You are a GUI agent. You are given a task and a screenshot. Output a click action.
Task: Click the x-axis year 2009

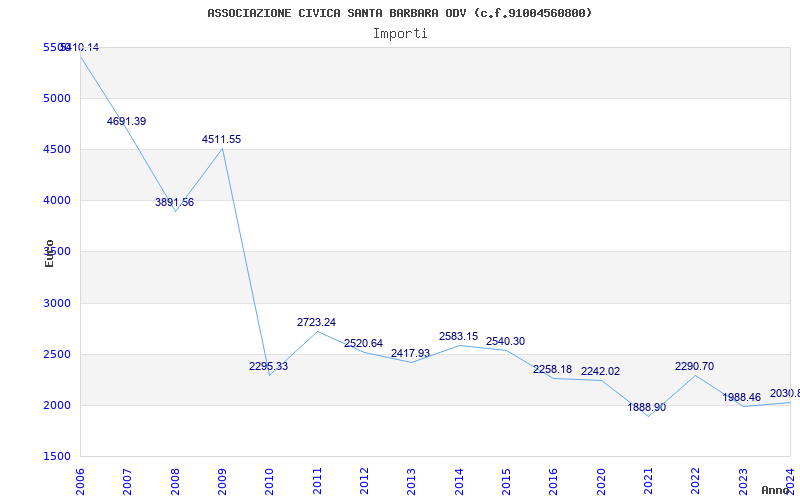(x=222, y=482)
